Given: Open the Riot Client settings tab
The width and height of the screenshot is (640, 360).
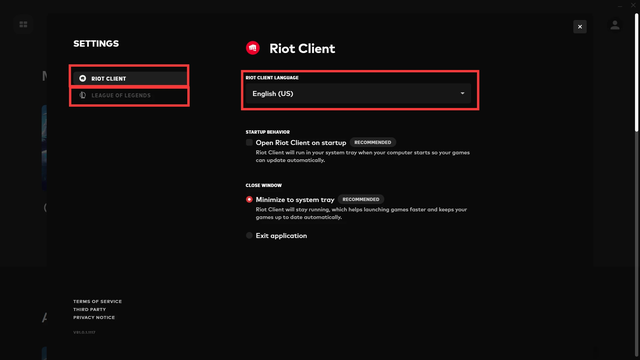Looking at the screenshot, I should (x=130, y=78).
